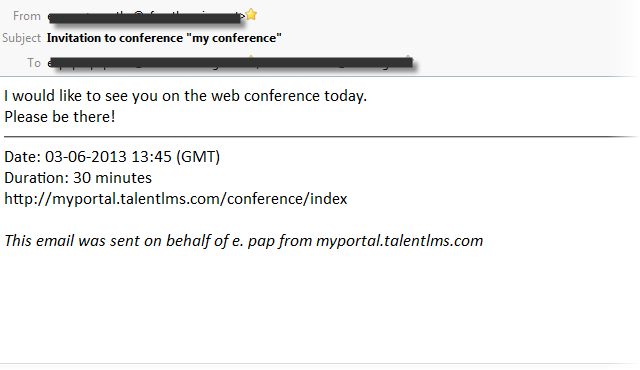Click the To header label
This screenshot has height=370, width=640.
[34, 63]
